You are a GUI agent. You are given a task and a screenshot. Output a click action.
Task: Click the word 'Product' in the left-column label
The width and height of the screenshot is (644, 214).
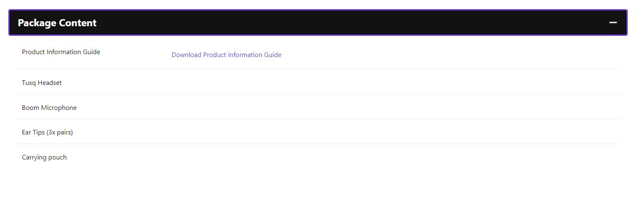click(33, 52)
